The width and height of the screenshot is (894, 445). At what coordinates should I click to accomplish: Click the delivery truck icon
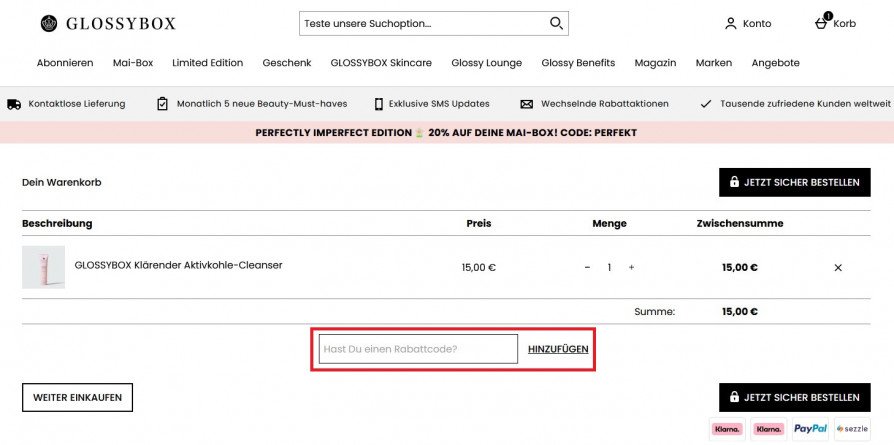14,104
